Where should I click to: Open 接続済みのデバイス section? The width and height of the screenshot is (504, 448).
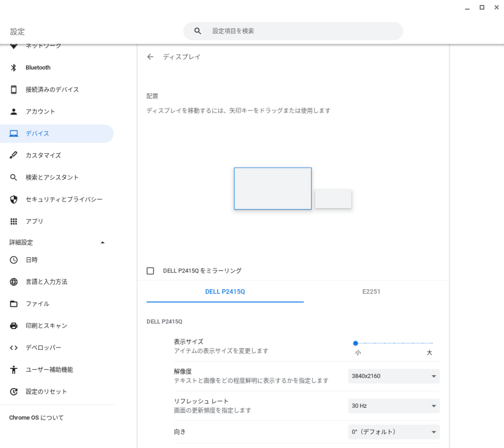[x=52, y=90]
